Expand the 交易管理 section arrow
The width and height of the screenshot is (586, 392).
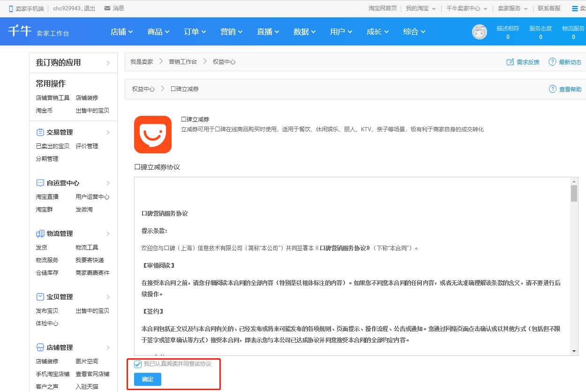point(108,132)
